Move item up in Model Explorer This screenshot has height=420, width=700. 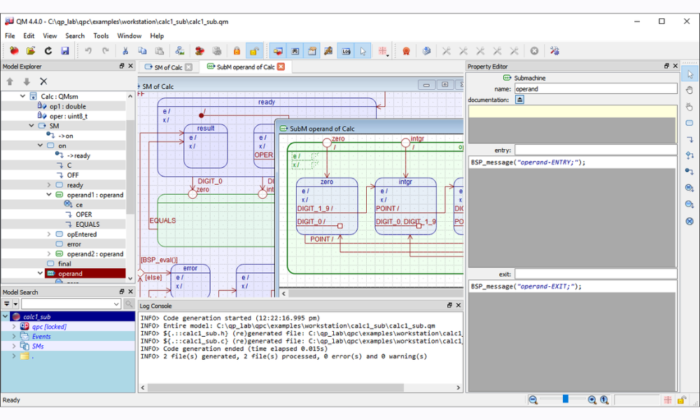10,81
